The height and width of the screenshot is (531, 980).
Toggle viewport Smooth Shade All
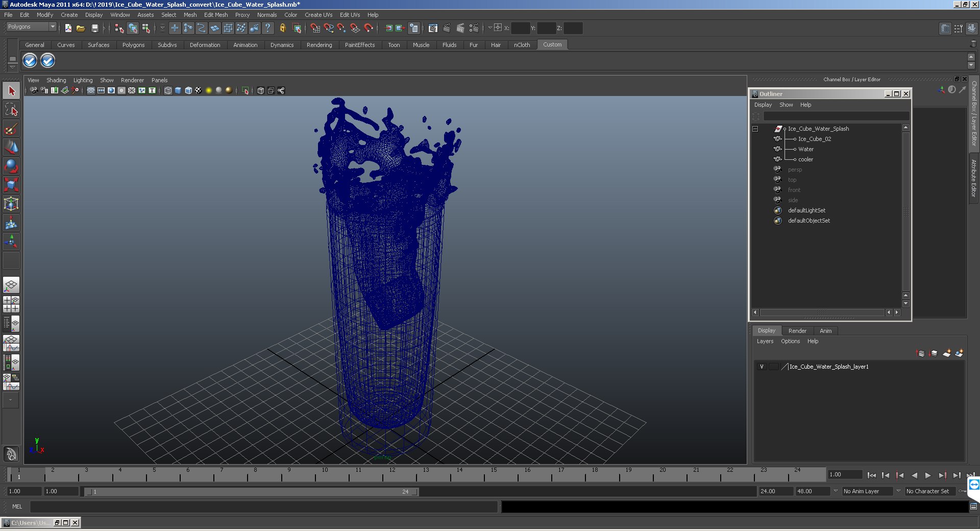[178, 90]
